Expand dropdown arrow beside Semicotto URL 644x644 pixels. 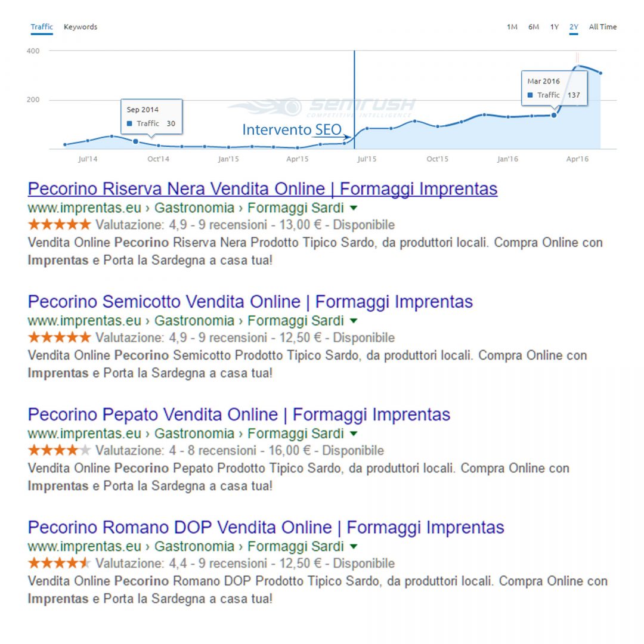(354, 321)
